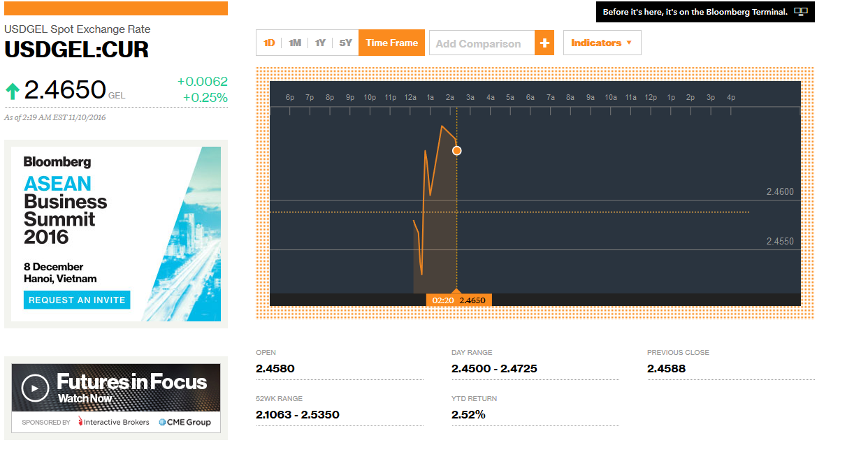This screenshot has width=868, height=452.
Task: Click the Day Range value 2.4500 - 2.4725
Action: point(494,368)
